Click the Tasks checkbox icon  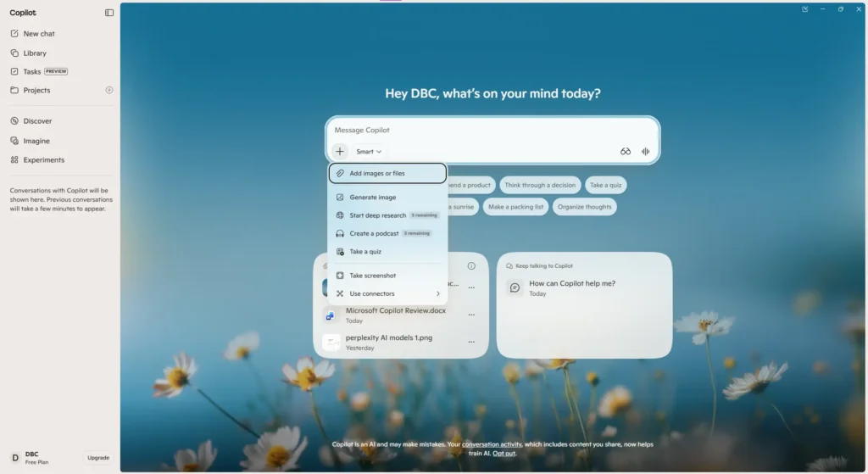14,71
